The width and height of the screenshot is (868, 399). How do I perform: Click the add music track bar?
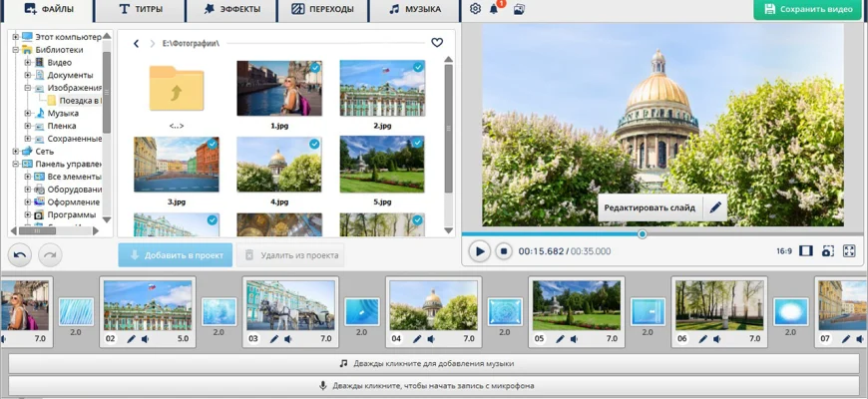[x=433, y=363]
